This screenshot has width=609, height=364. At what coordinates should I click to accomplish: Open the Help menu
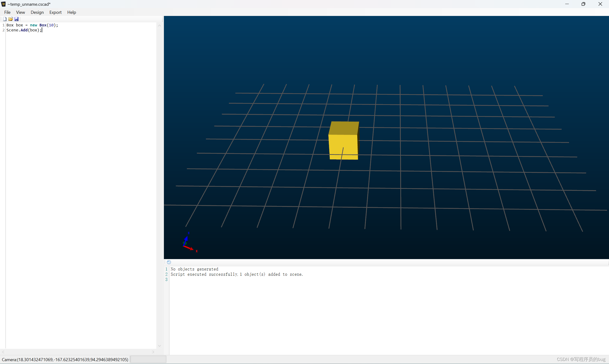coord(71,12)
